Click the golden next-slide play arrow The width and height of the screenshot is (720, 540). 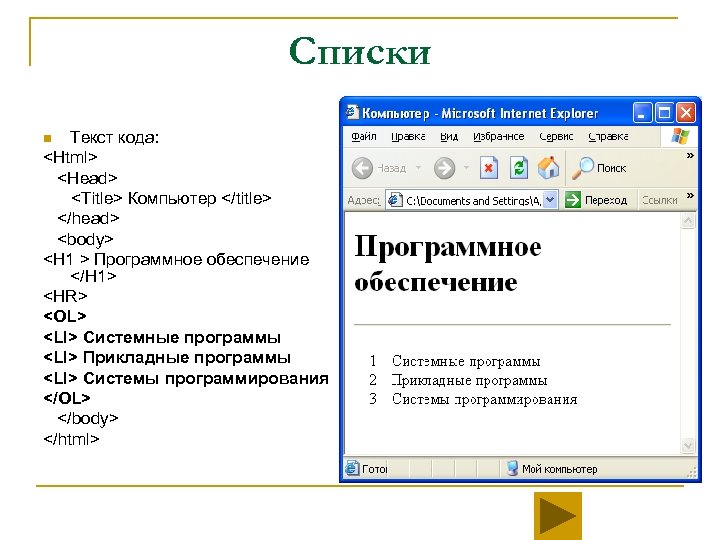pyautogui.click(x=557, y=516)
